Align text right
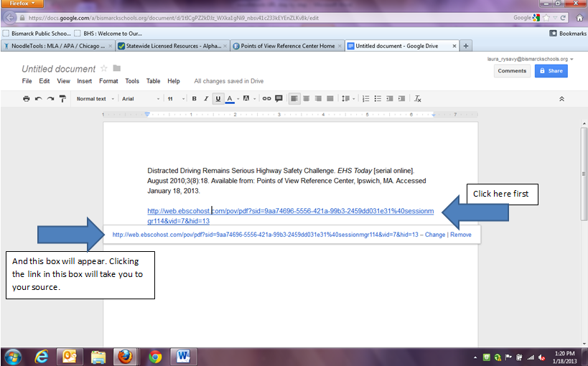588x366 pixels. point(318,98)
